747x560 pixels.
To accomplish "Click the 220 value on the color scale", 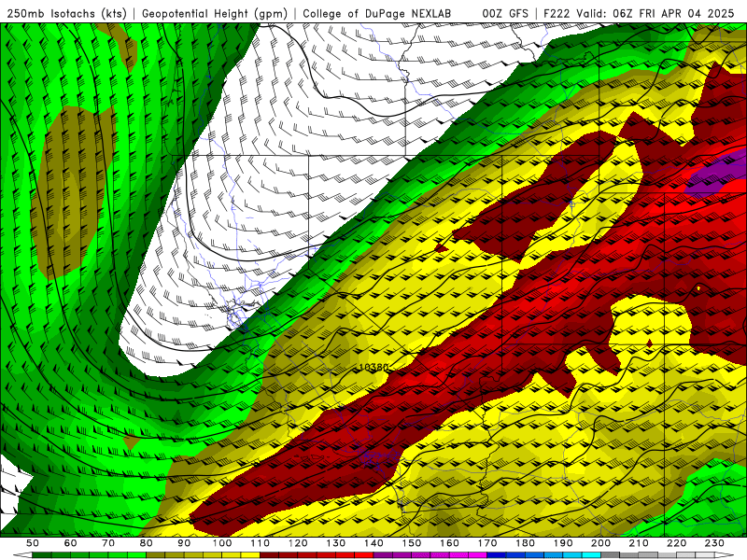I will coord(676,543).
